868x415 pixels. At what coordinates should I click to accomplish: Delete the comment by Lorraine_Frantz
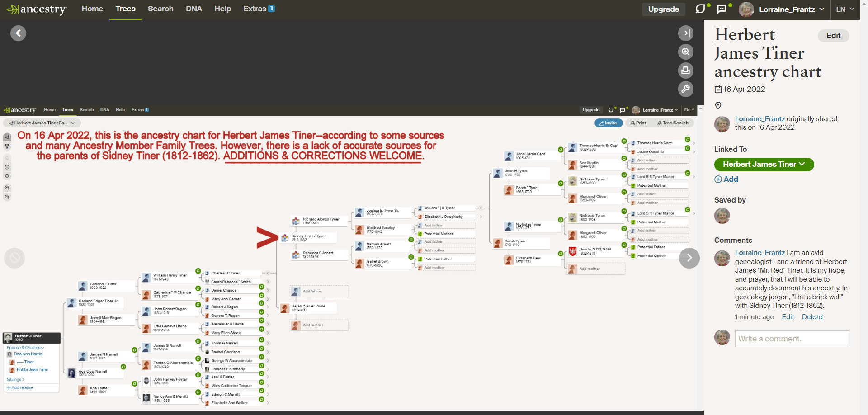tap(811, 317)
